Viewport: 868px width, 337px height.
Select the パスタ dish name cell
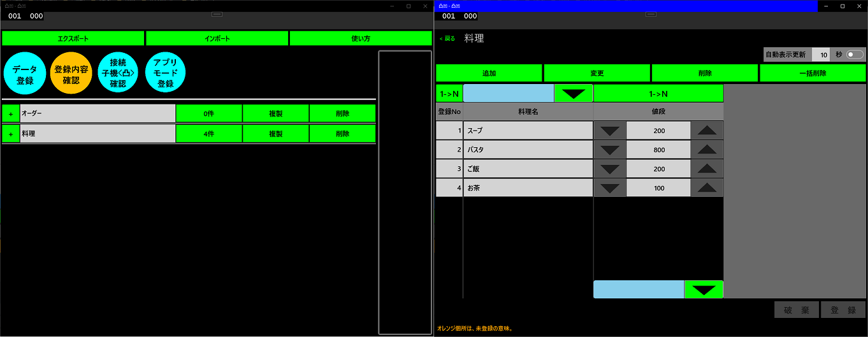click(528, 150)
